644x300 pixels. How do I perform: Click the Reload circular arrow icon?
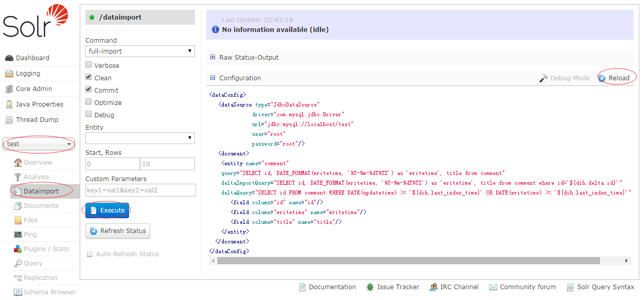(x=602, y=78)
